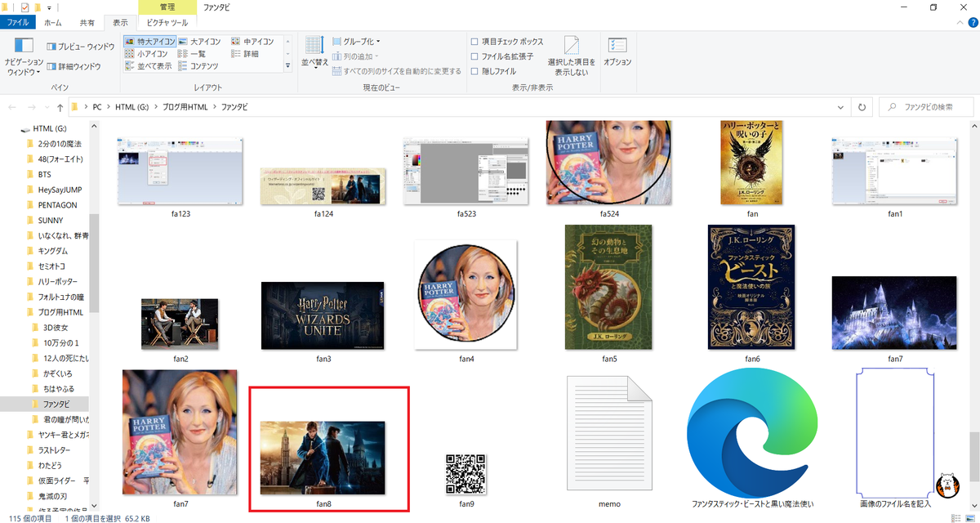
Task: Expand the Group by (グループ化) dropdown
Action: 356,41
